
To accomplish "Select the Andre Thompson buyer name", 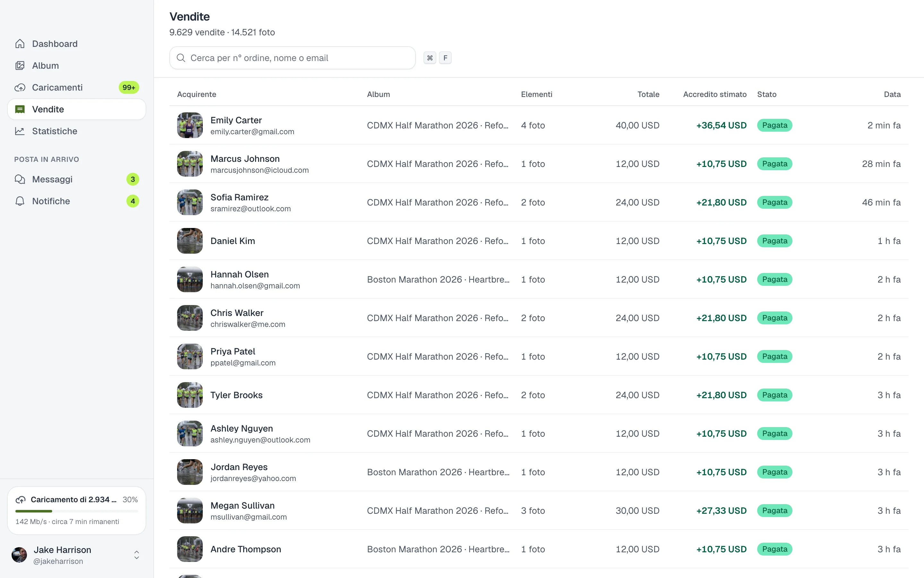I will (246, 549).
